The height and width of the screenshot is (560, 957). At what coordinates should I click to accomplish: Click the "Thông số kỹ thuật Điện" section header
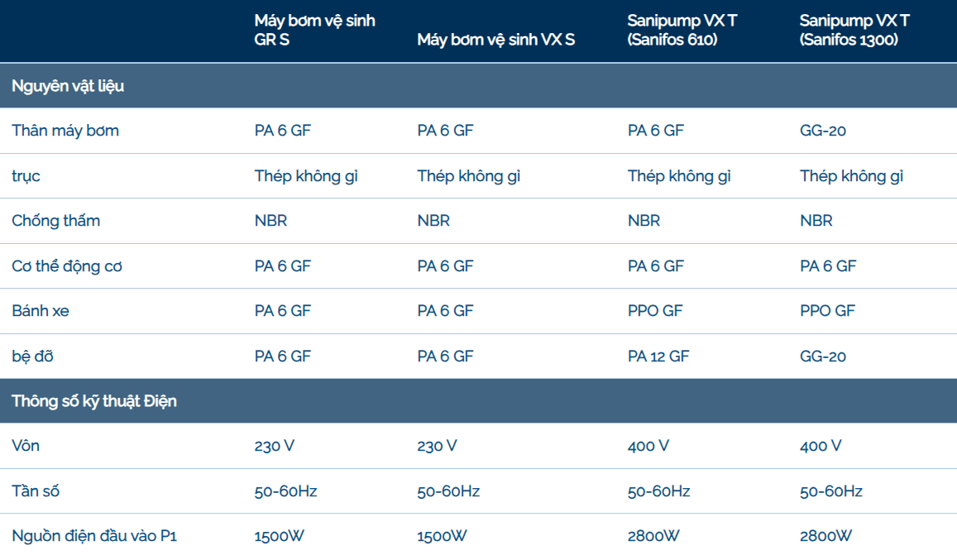coord(94,401)
